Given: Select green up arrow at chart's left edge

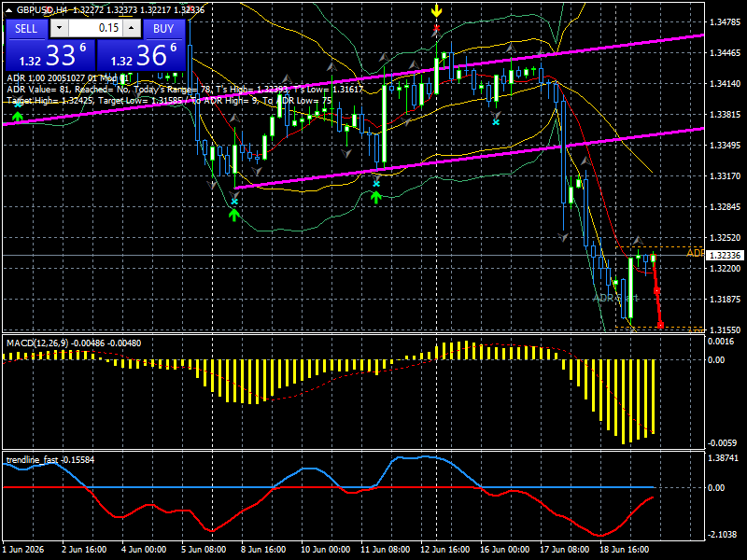Looking at the screenshot, I should point(18,116).
